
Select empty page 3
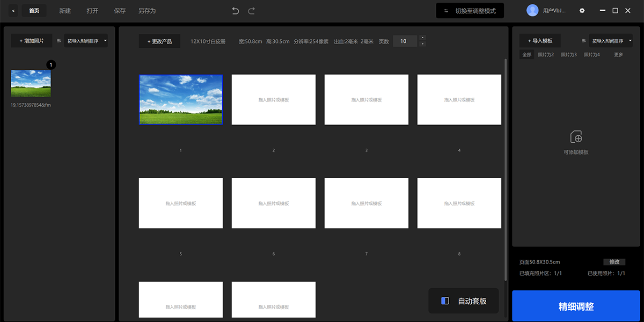[x=367, y=99]
